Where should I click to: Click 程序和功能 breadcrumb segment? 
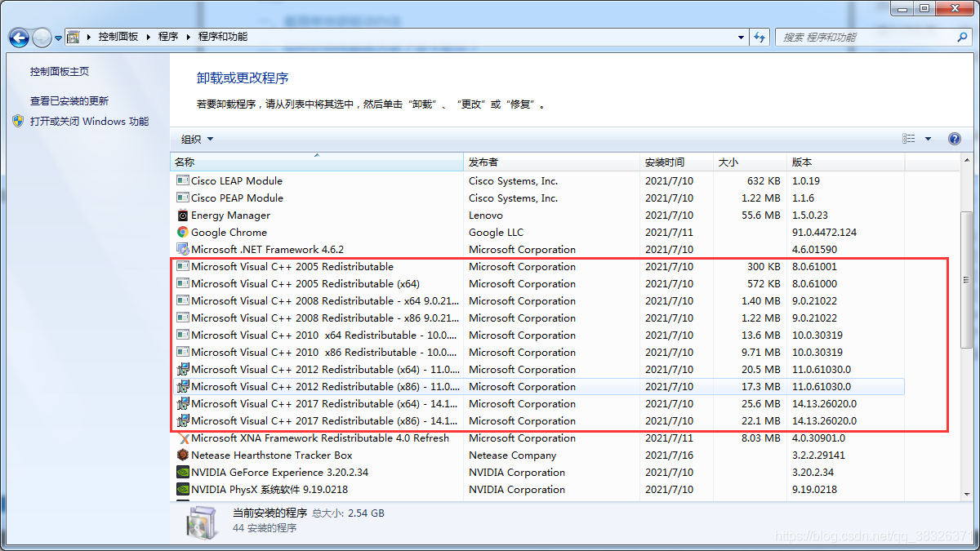222,37
